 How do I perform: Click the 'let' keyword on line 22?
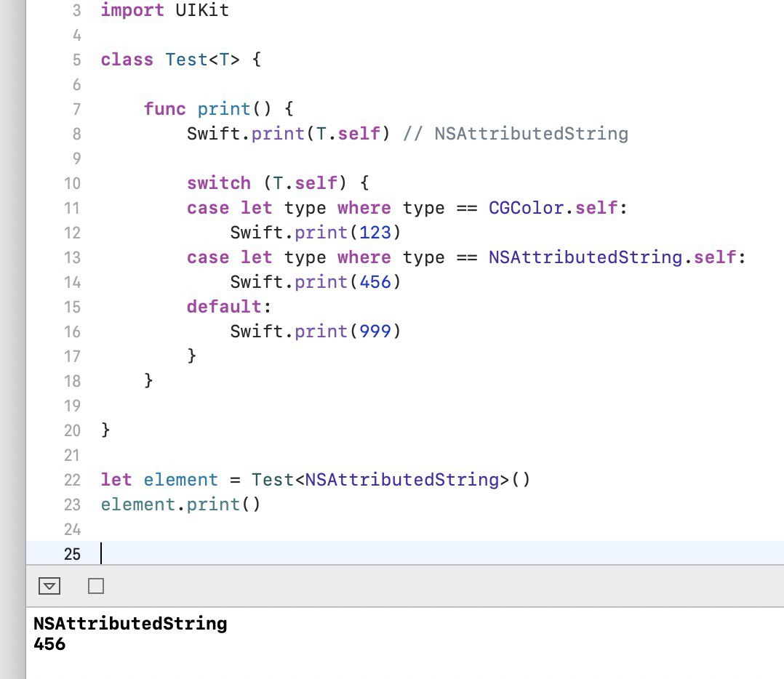(116, 480)
